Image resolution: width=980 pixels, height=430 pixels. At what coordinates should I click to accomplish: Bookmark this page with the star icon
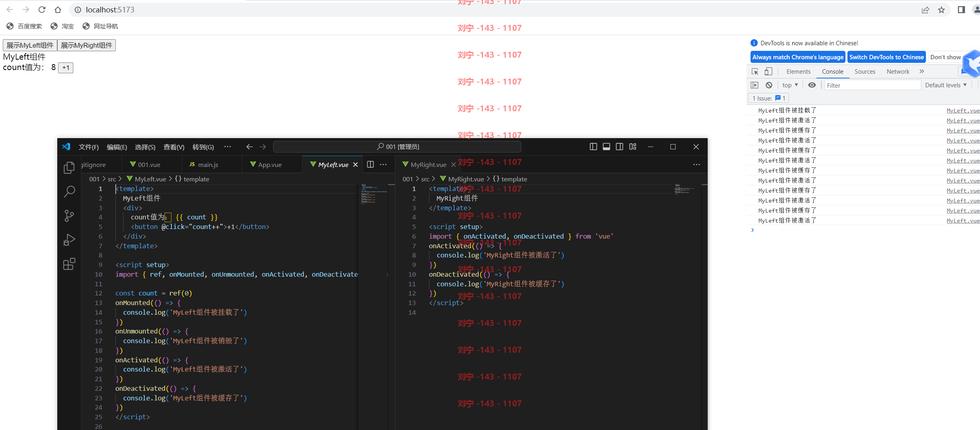pos(942,10)
